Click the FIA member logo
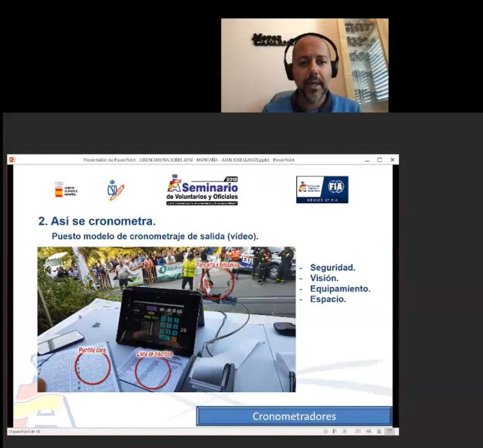 pos(322,190)
